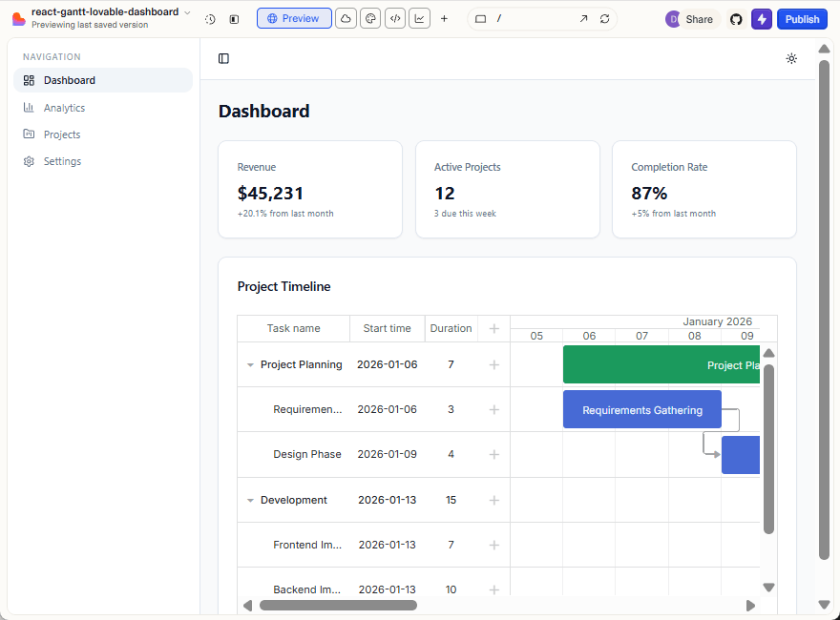Viewport: 840px width, 620px height.
Task: Open the version history icon
Action: click(209, 18)
